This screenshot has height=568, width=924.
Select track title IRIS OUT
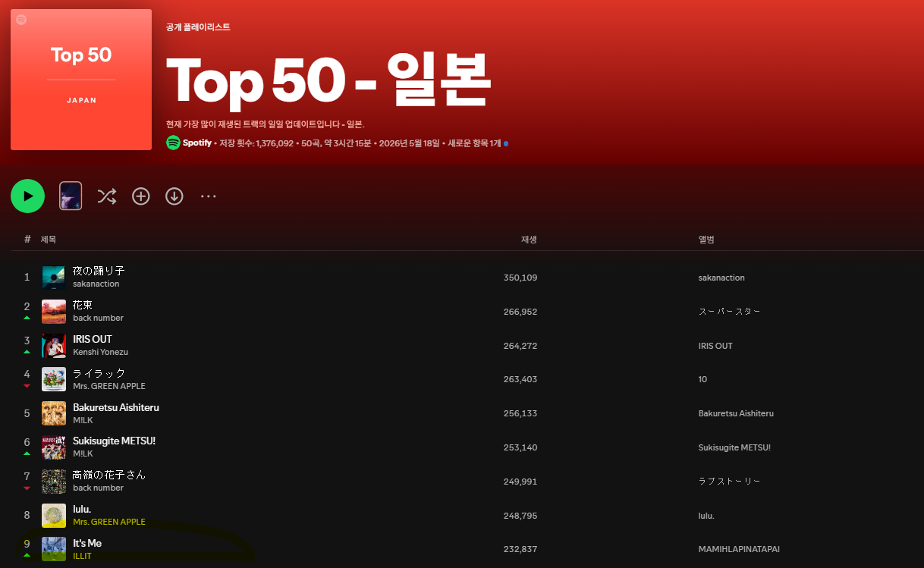93,339
